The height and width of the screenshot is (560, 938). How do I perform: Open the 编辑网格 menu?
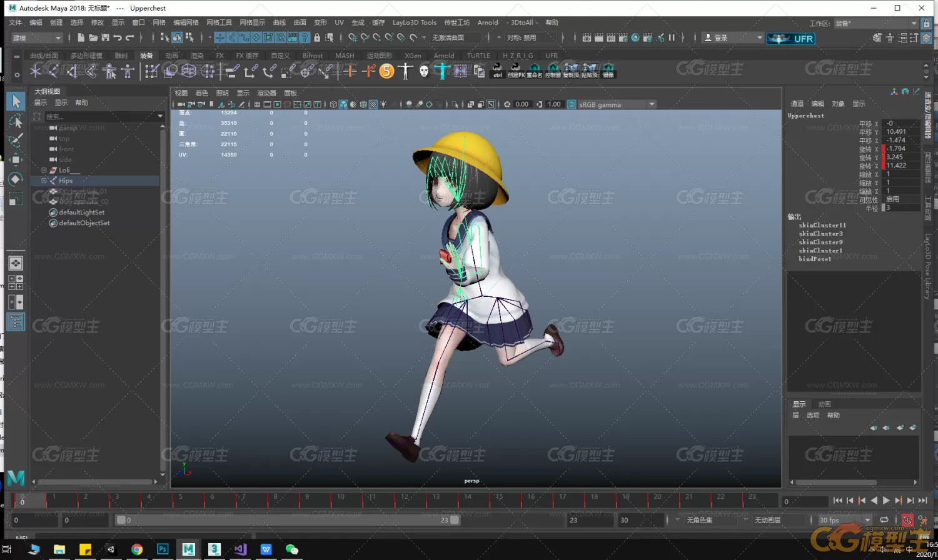pyautogui.click(x=186, y=22)
